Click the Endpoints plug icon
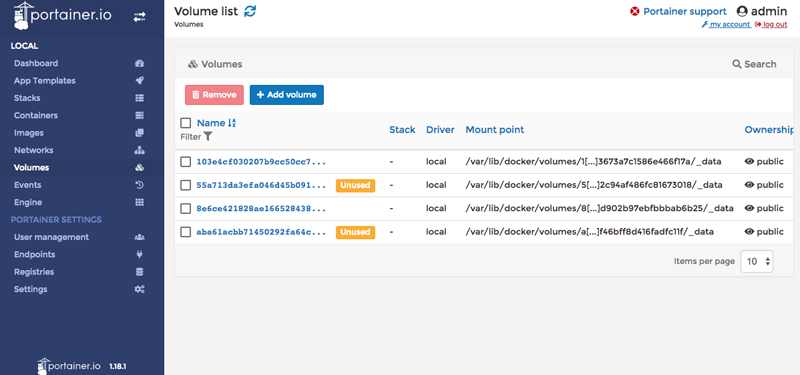This screenshot has height=375, width=800. click(x=139, y=254)
